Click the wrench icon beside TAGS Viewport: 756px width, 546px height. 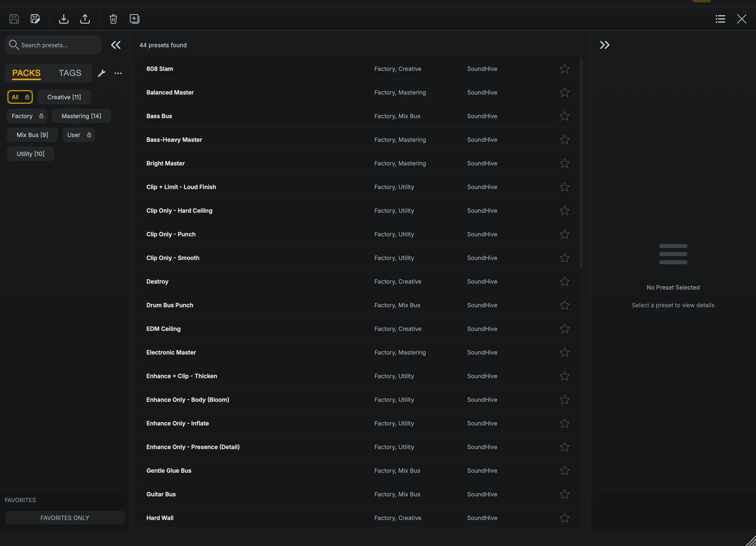pos(102,73)
